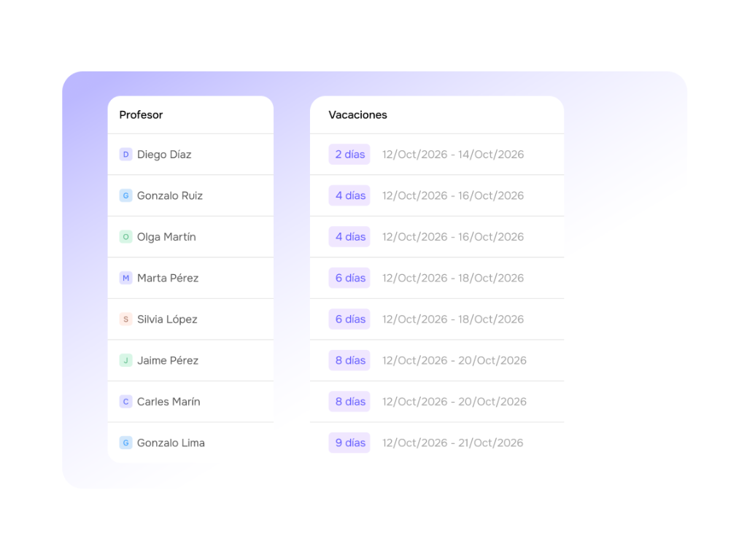Select the name Carles Marín

coord(169,402)
